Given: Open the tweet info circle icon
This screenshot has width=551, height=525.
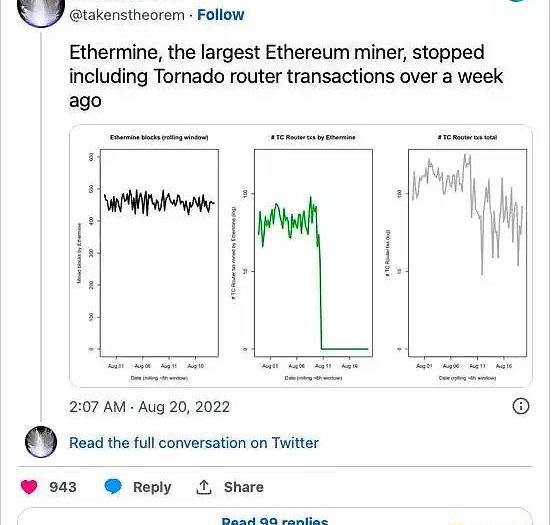Looking at the screenshot, I should click(x=521, y=406).
